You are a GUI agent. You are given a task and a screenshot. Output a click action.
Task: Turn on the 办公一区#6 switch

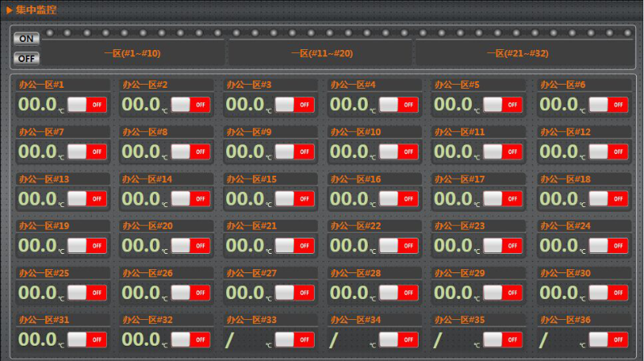coord(609,104)
